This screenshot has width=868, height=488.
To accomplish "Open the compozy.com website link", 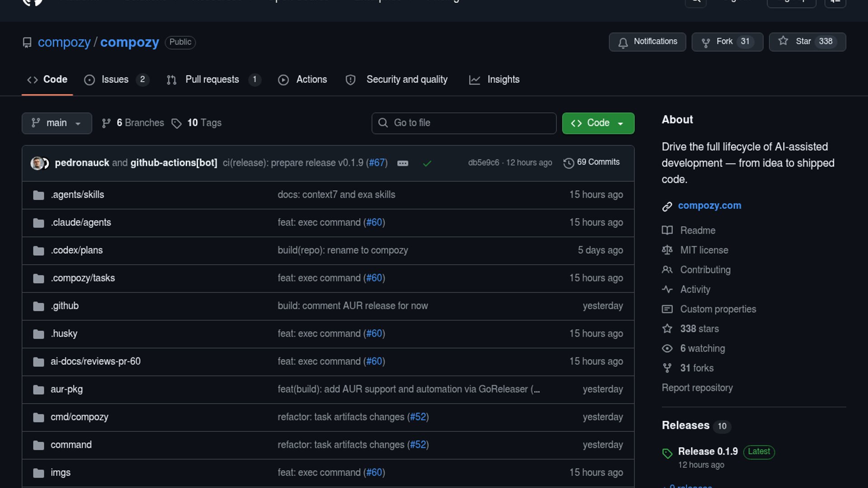I will 709,206.
